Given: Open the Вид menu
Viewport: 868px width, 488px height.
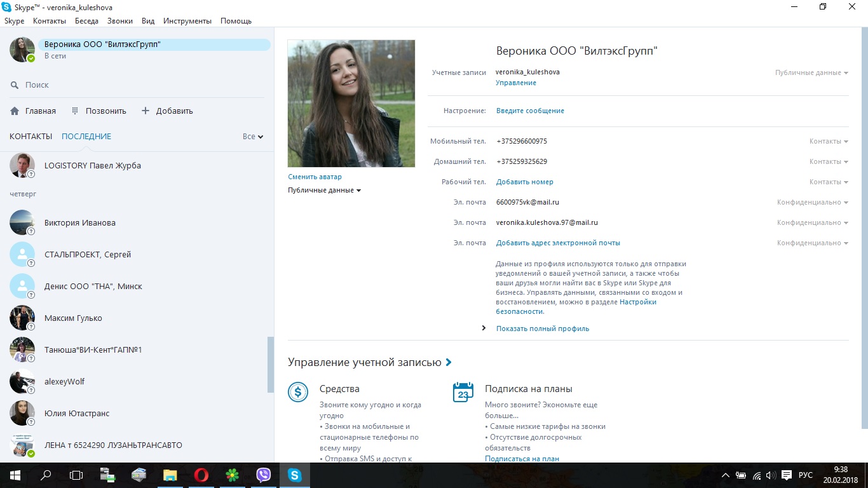Looking at the screenshot, I should click(x=148, y=20).
